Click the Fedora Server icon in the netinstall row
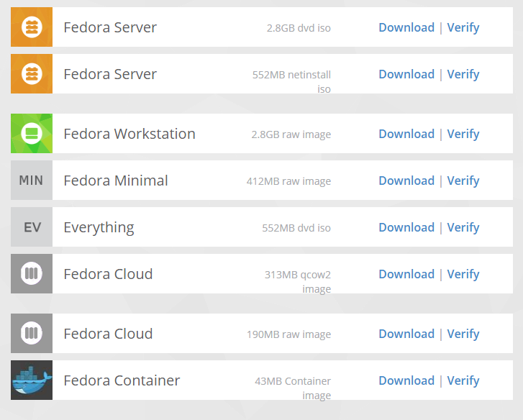Viewport: 523px width, 420px height. point(32,73)
